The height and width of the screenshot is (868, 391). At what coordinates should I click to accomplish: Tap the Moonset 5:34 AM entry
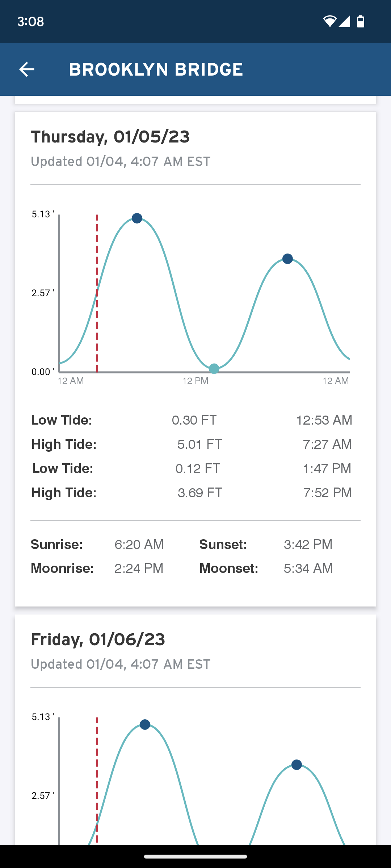(x=266, y=568)
